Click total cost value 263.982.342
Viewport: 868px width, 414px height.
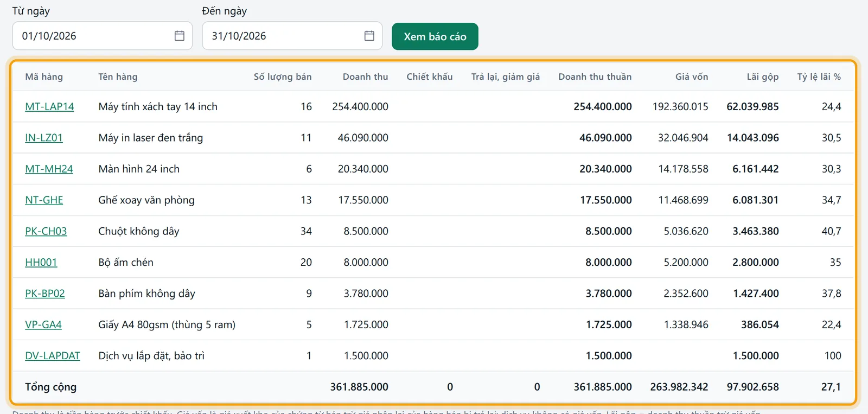pos(679,387)
